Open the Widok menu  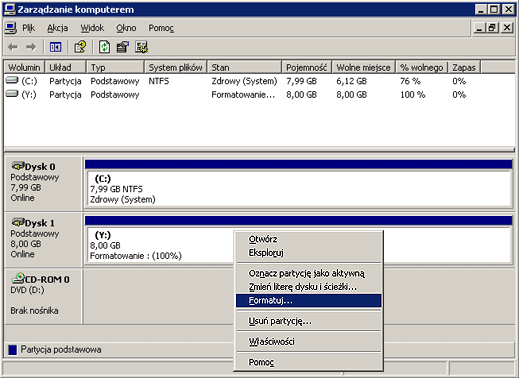[x=92, y=28]
